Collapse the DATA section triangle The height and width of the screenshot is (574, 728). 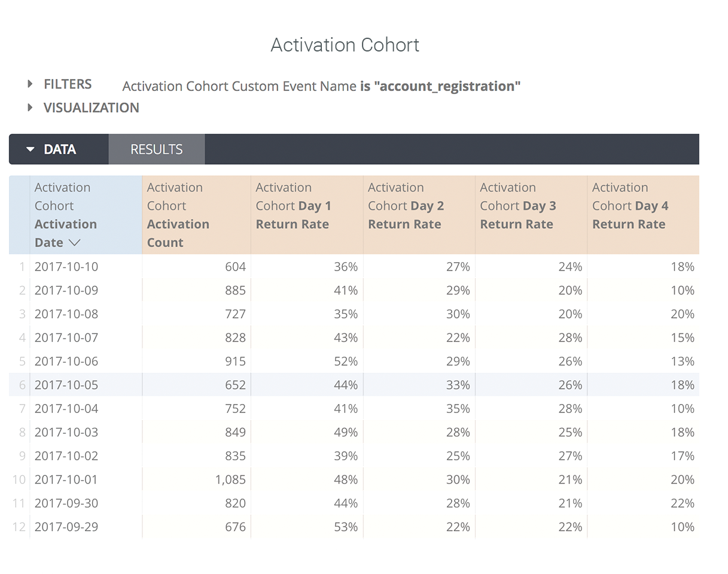[x=31, y=150]
